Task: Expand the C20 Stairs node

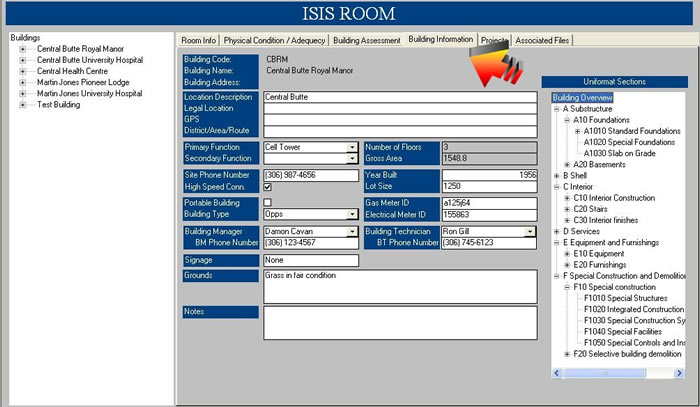Action: [x=567, y=209]
